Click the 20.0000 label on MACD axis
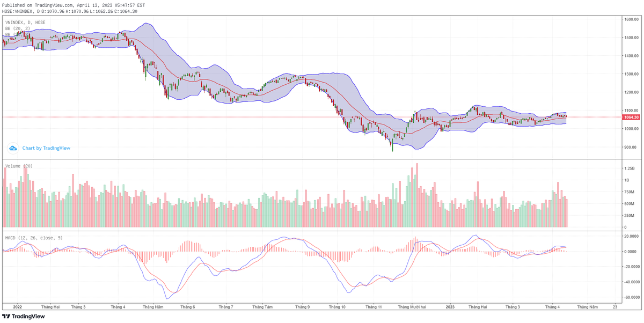This screenshot has width=644, height=323. [631, 236]
